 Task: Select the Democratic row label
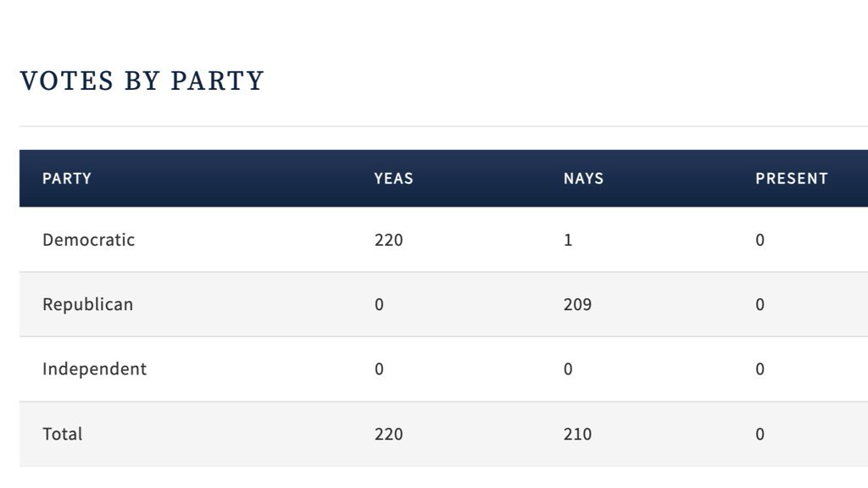click(88, 240)
